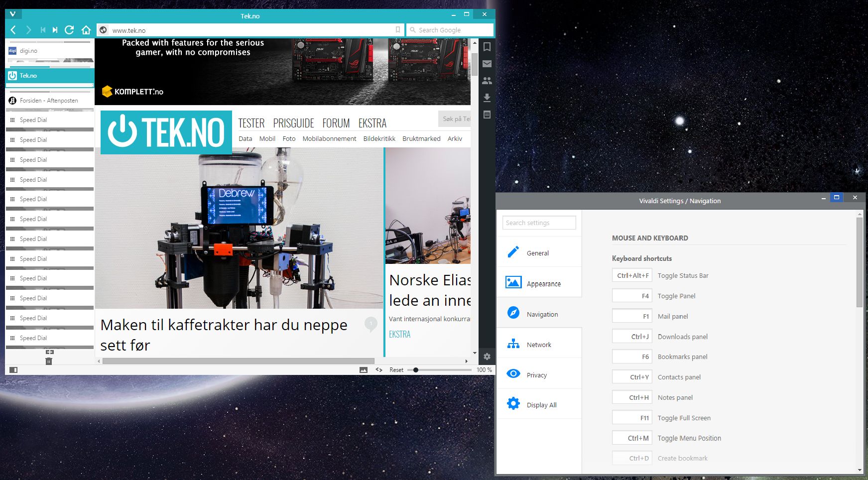Select Display All settings

539,405
